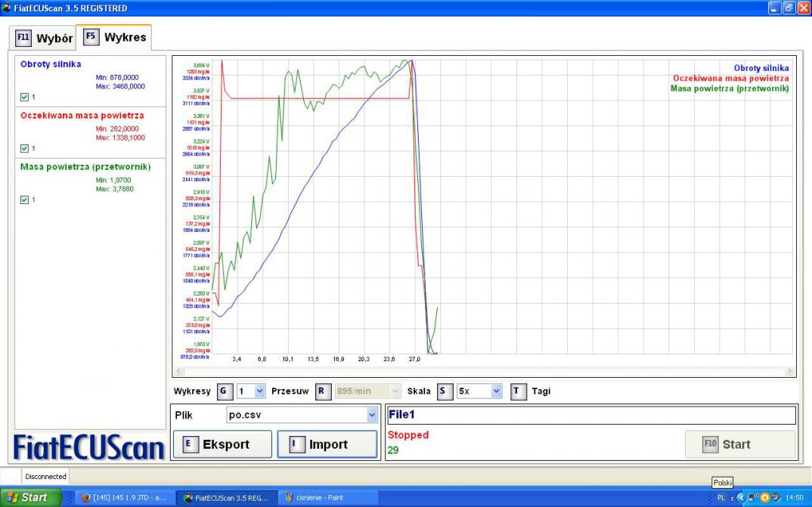Screen dimensions: 812x507
Task: Click the PL language indicator in tray
Action: tap(721, 498)
